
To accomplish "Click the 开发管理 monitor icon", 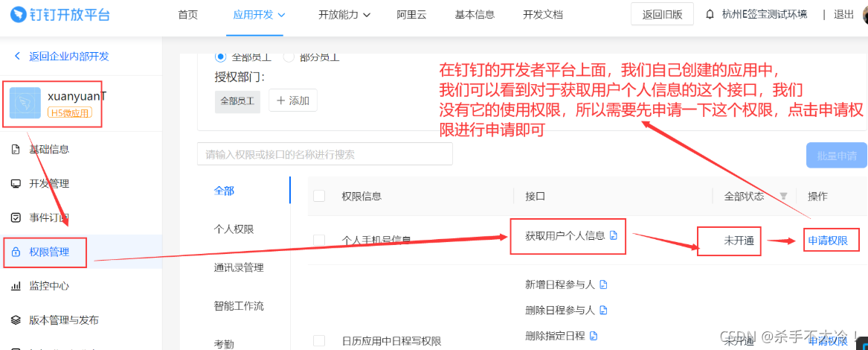I will pos(16,184).
